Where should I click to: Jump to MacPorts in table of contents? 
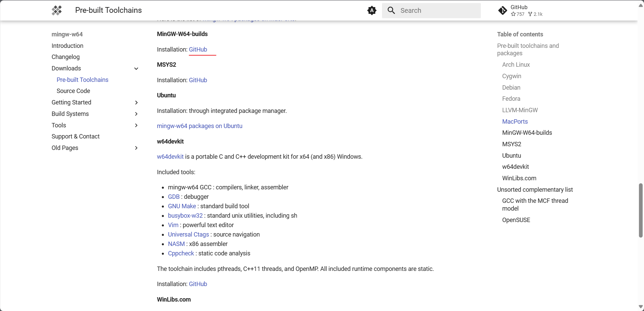[515, 122]
